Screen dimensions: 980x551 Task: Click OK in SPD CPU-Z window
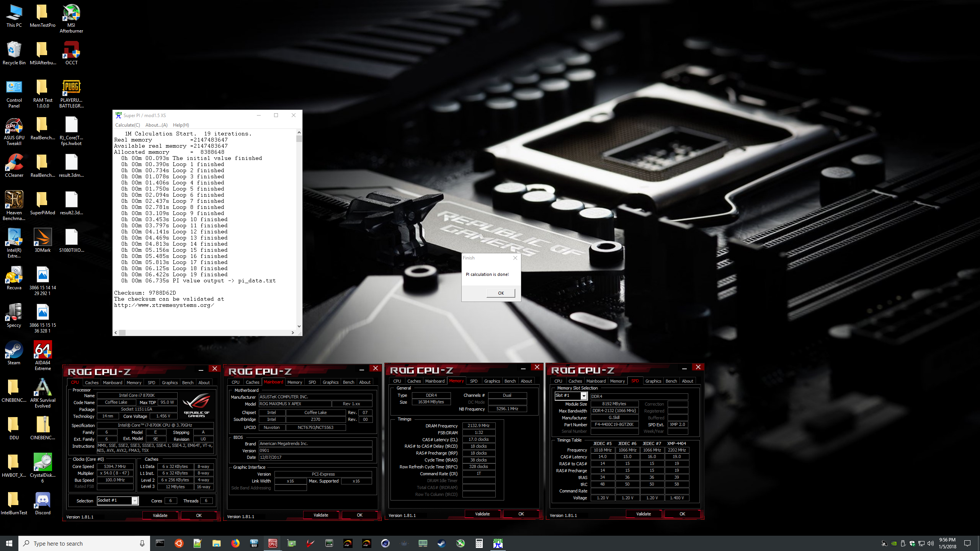coord(682,514)
